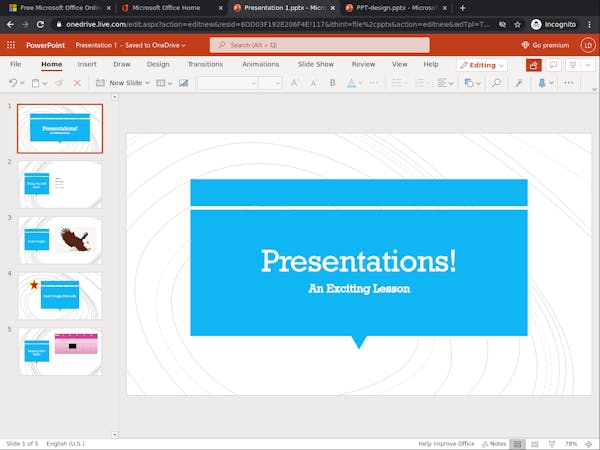Expand the Font Color dropdown arrow

pos(360,83)
